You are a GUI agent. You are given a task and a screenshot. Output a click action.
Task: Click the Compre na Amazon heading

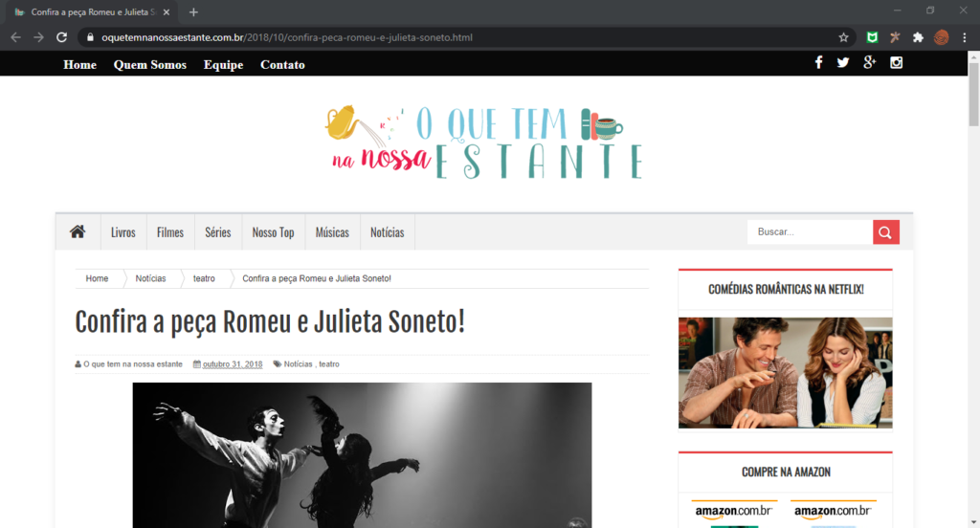786,473
